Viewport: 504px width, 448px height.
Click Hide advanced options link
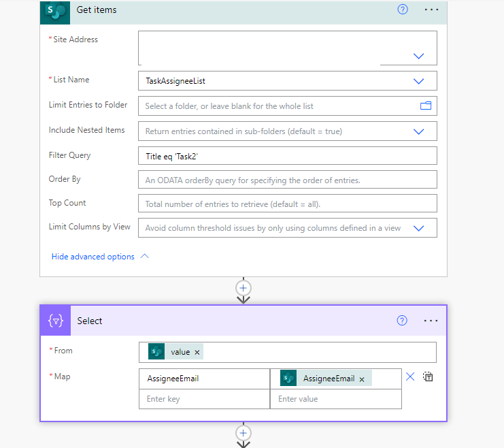(x=93, y=257)
